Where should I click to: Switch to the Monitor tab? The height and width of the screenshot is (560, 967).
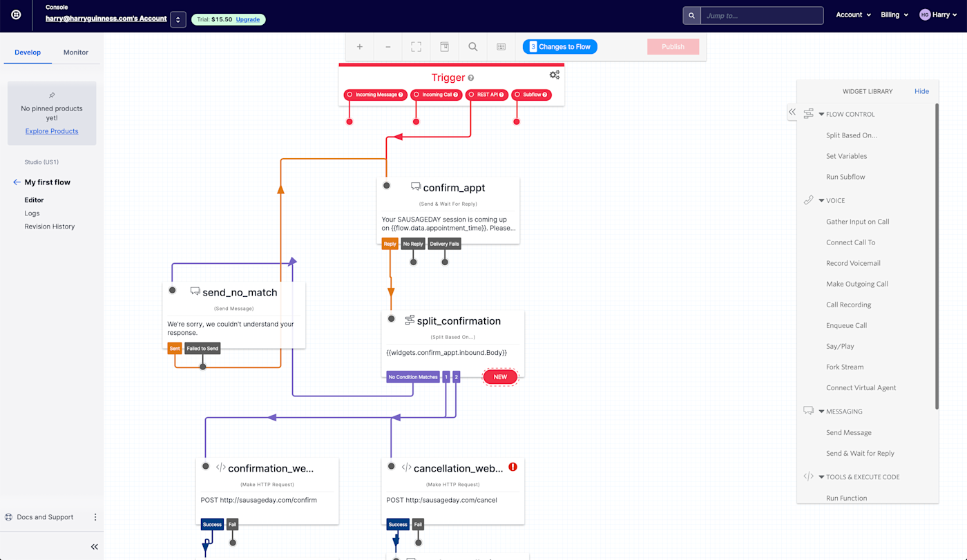(x=76, y=52)
